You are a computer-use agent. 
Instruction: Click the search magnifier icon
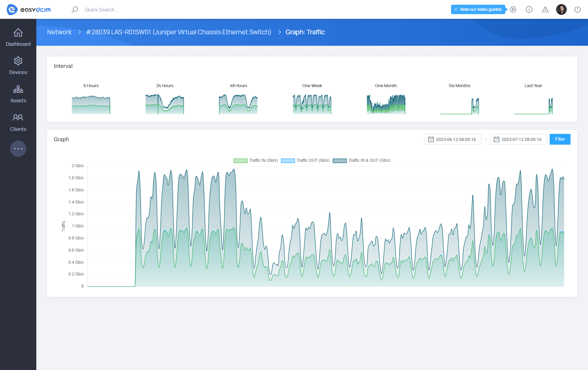[75, 9]
